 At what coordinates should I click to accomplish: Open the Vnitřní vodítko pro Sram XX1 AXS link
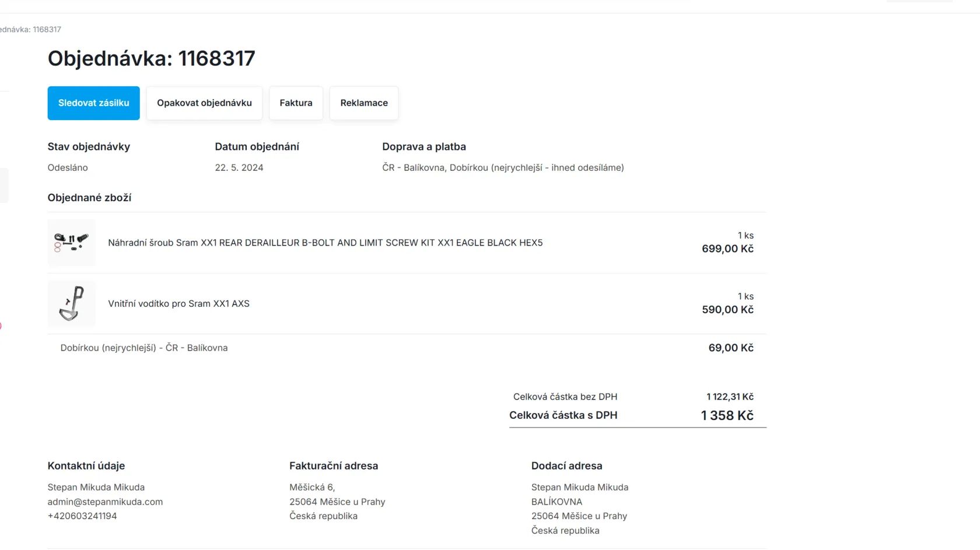(178, 304)
